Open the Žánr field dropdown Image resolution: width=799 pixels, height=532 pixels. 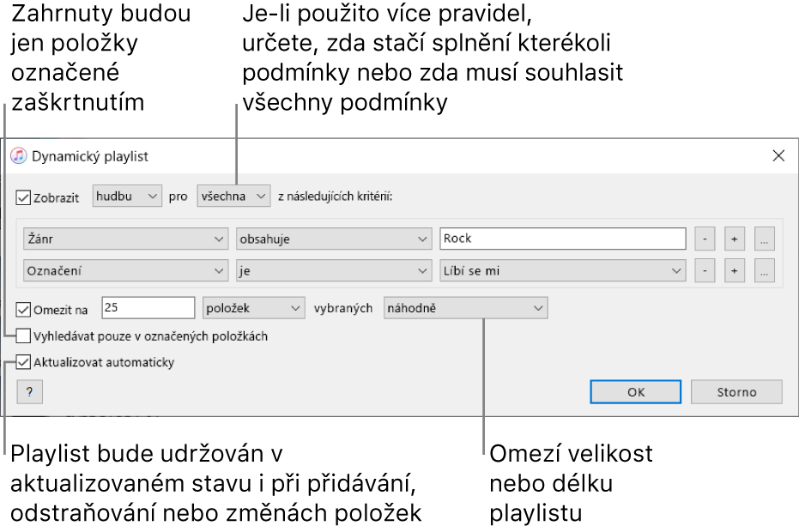pyautogui.click(x=125, y=239)
